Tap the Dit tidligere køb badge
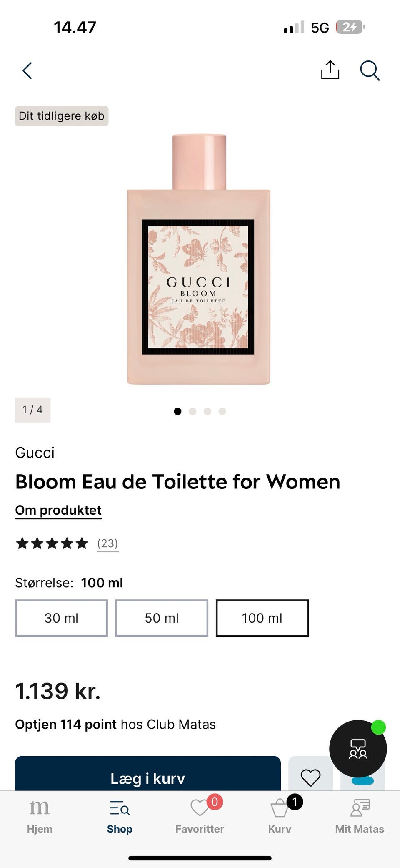400x868 pixels. pos(62,116)
